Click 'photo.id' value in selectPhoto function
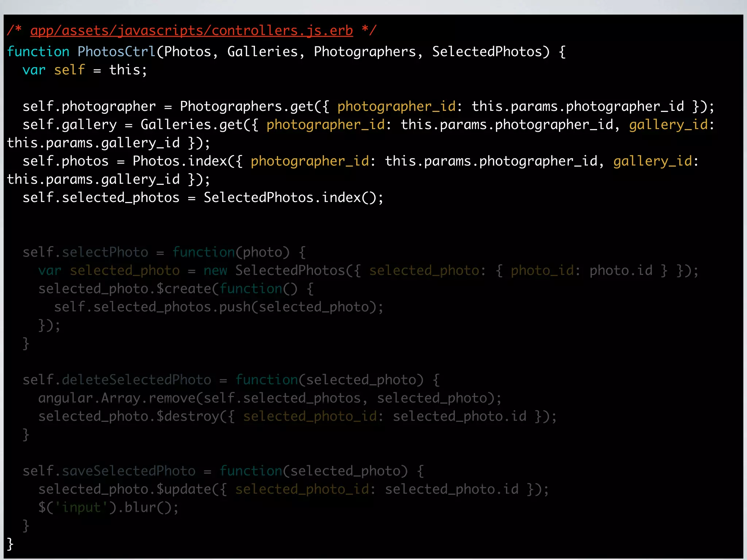This screenshot has width=747, height=560. coord(621,271)
